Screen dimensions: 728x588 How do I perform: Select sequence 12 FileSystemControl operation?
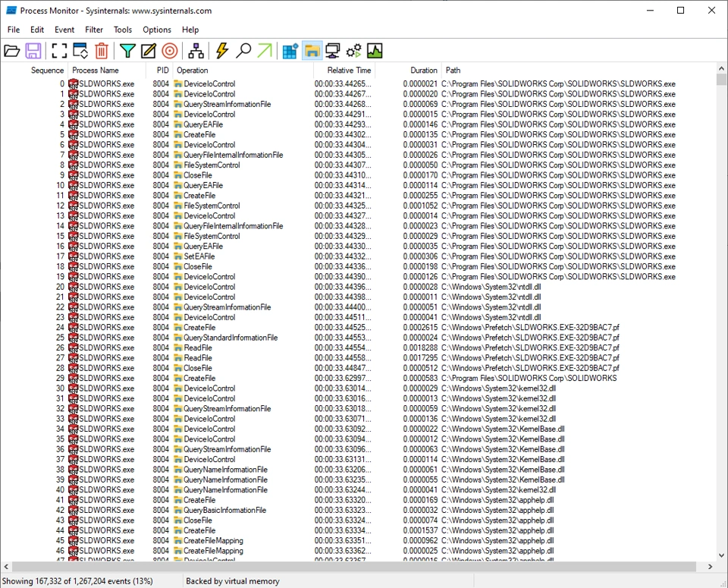[212, 206]
